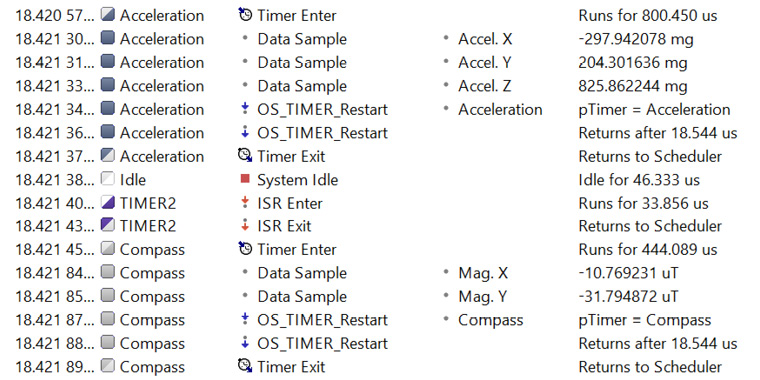Click the 'Runs for 33.856 us' TIMER2 detail
This screenshot has height=380, width=760.
click(x=643, y=203)
